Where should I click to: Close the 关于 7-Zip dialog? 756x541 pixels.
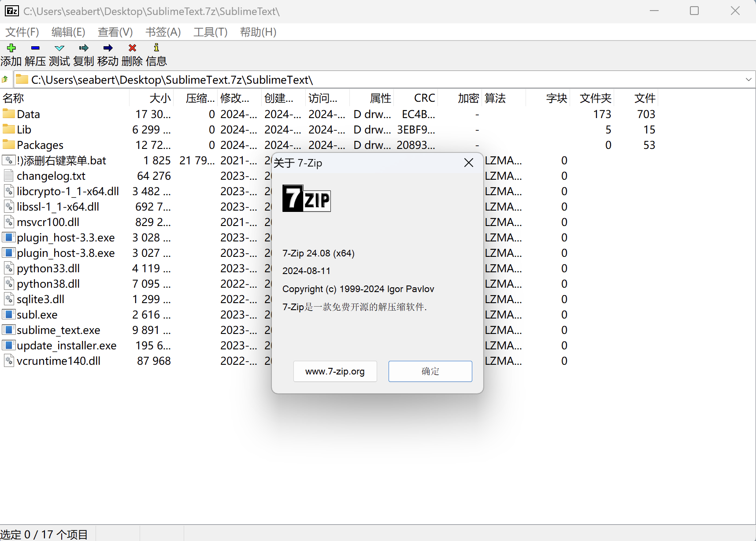point(469,163)
